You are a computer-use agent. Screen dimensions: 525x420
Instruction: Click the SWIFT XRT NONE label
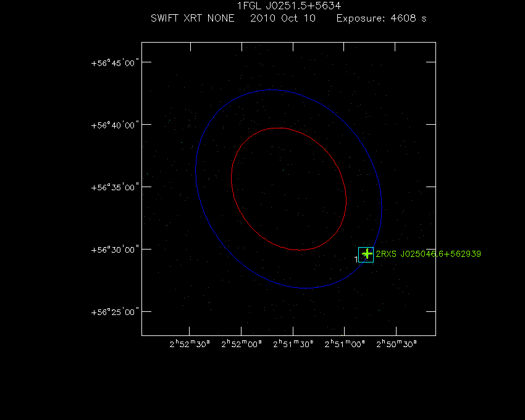tap(192, 18)
